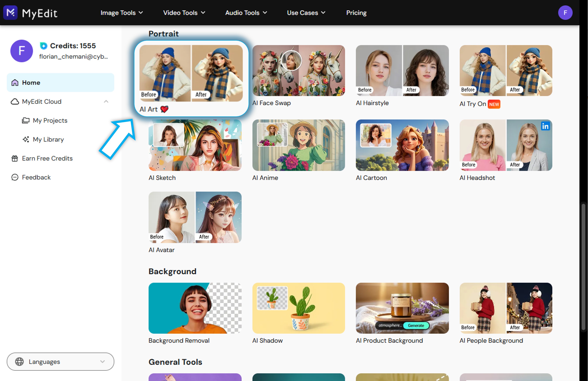This screenshot has height=381, width=588.
Task: Open the user profile avatar in header
Action: click(x=565, y=13)
